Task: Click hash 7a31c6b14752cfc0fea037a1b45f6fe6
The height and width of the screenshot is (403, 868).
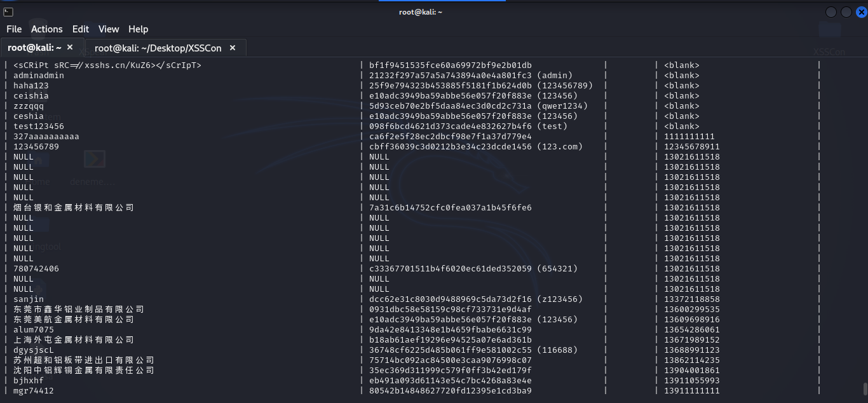Action: pos(451,208)
